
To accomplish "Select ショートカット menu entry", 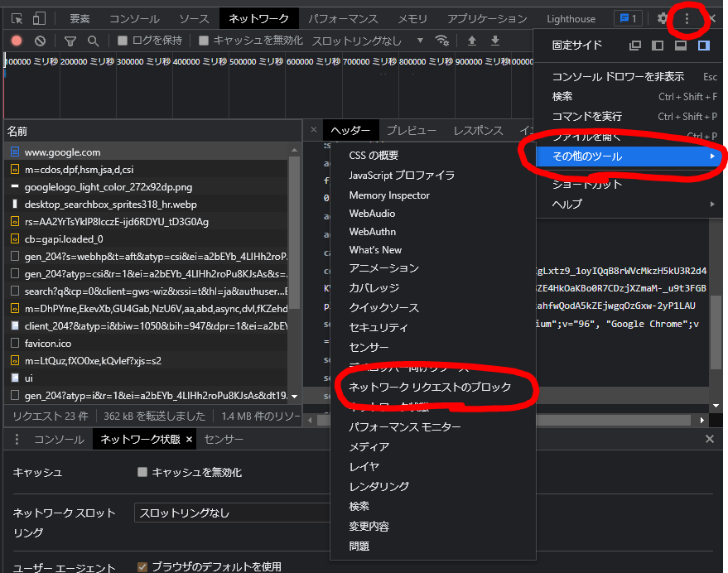I will click(628, 185).
